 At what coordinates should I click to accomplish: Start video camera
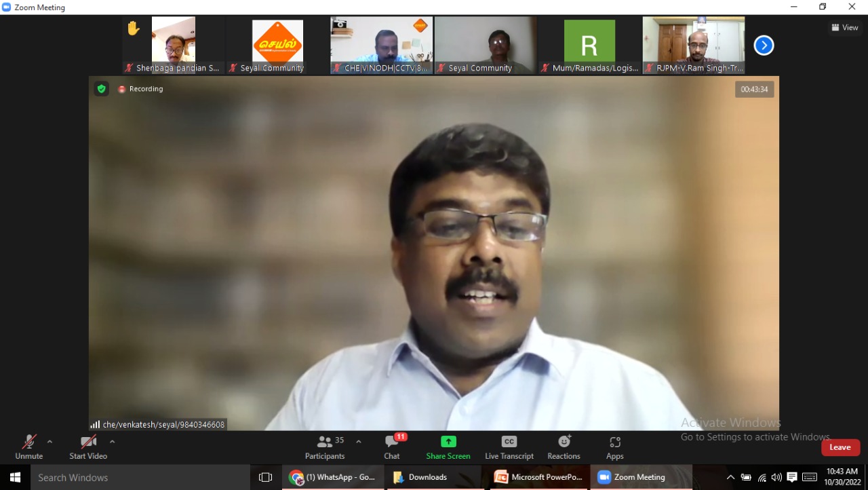88,448
